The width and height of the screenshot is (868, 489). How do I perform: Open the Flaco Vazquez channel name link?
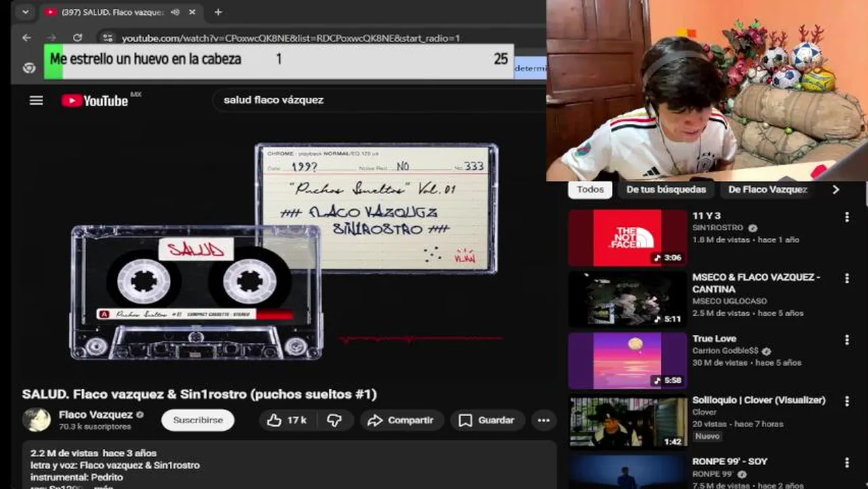tap(96, 414)
